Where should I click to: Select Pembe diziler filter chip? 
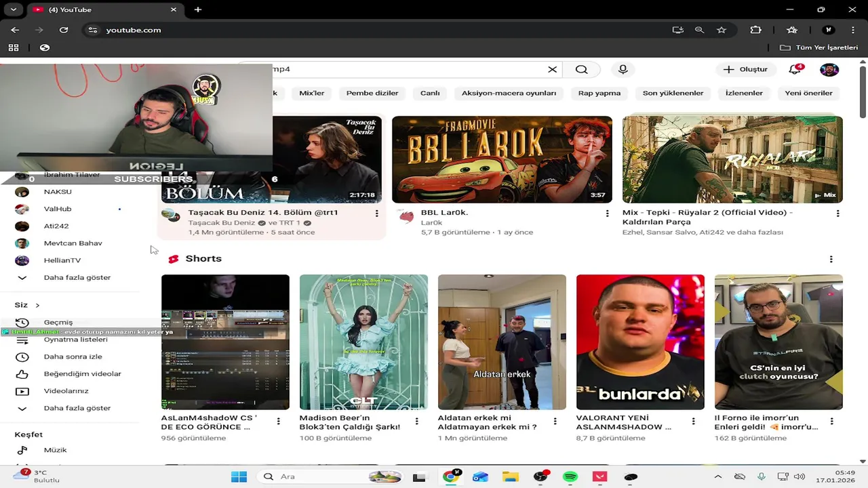pos(372,93)
